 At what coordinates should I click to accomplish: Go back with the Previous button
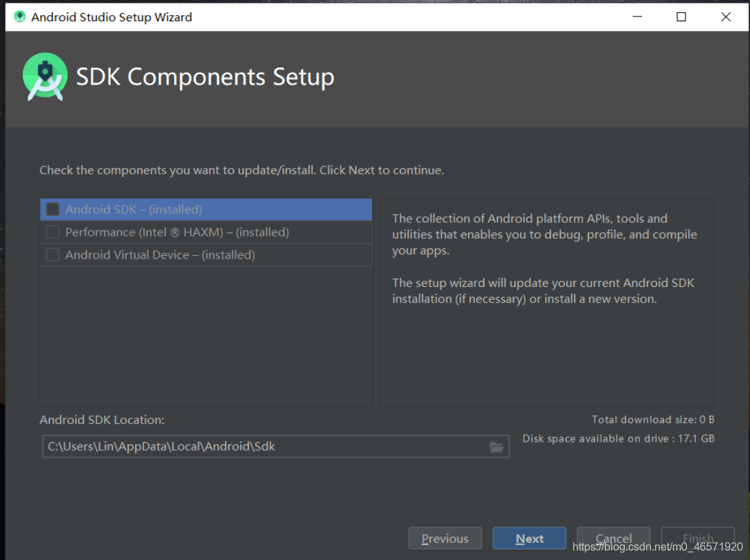pyautogui.click(x=444, y=539)
